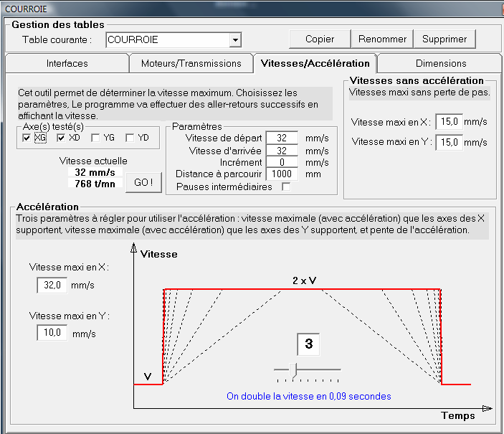Viewport: 504px width, 434px height.
Task: Click the Incrément input field
Action: pos(282,162)
